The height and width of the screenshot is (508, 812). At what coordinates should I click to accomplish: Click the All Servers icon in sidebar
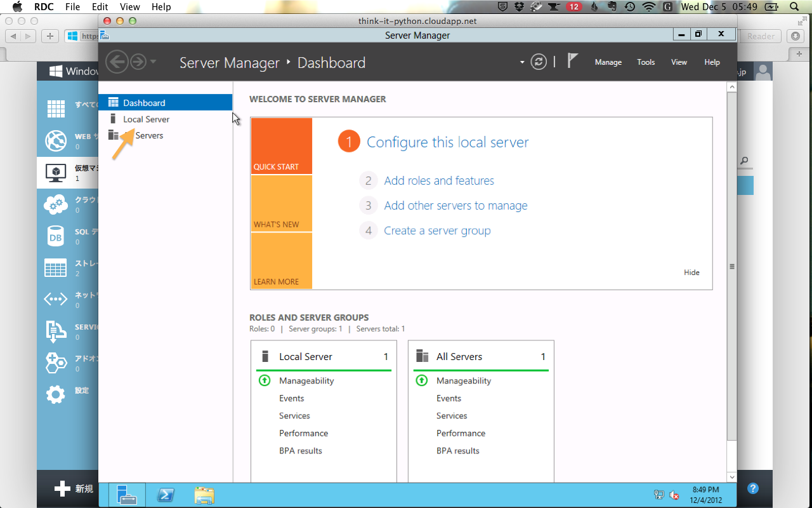(114, 135)
